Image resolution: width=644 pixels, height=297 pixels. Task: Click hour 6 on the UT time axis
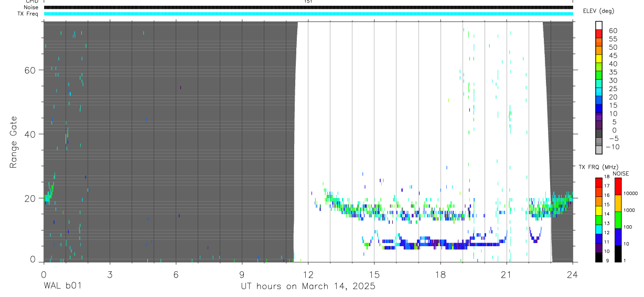point(176,273)
